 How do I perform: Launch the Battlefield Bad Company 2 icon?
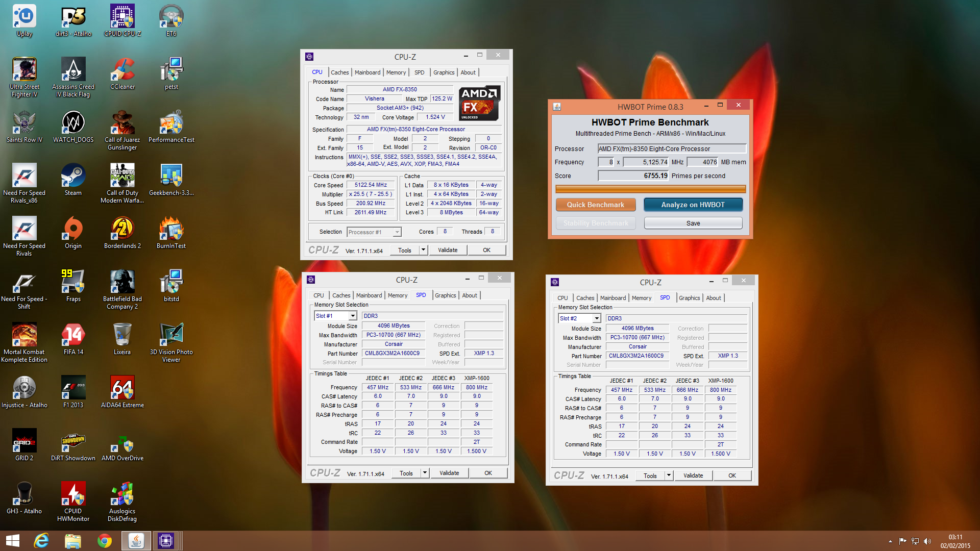pyautogui.click(x=122, y=290)
